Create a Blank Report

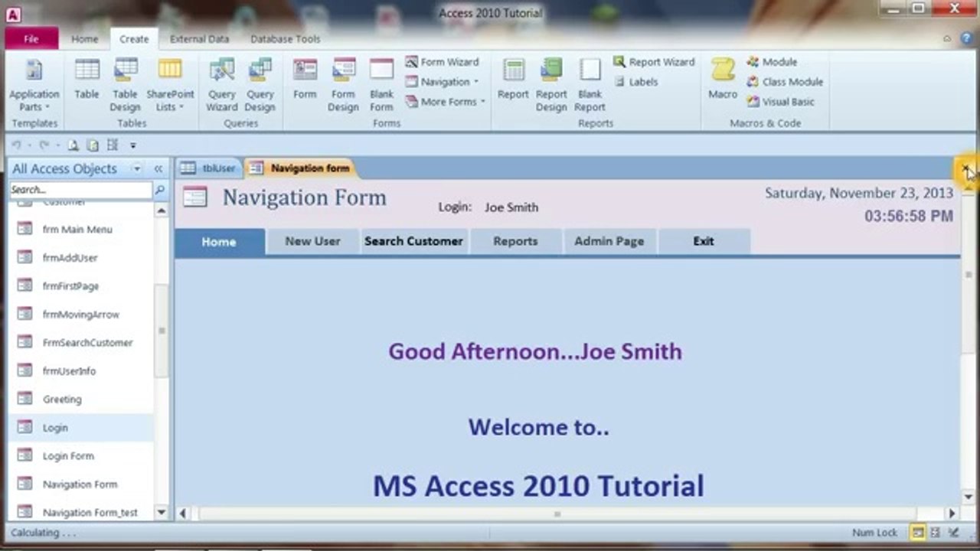click(590, 84)
